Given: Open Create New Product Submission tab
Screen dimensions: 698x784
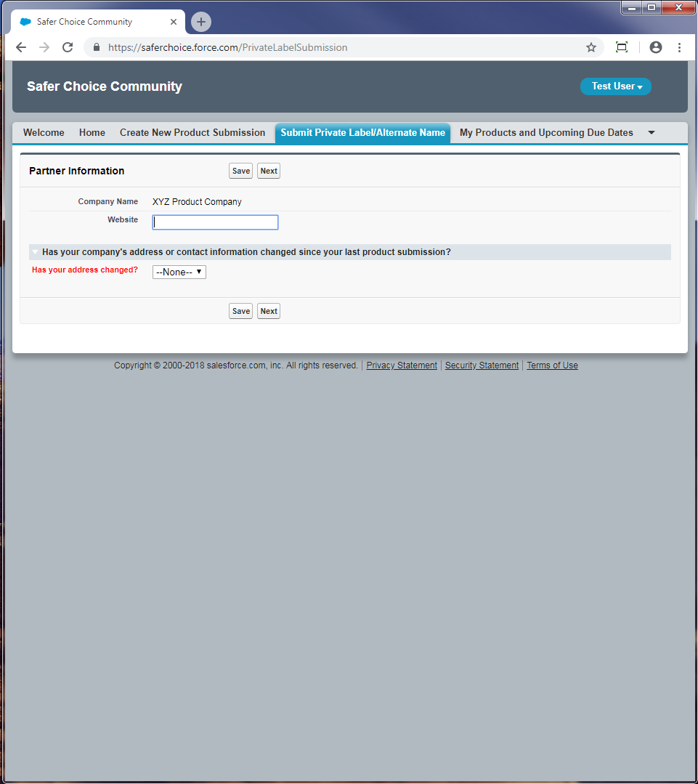Looking at the screenshot, I should tap(192, 133).
